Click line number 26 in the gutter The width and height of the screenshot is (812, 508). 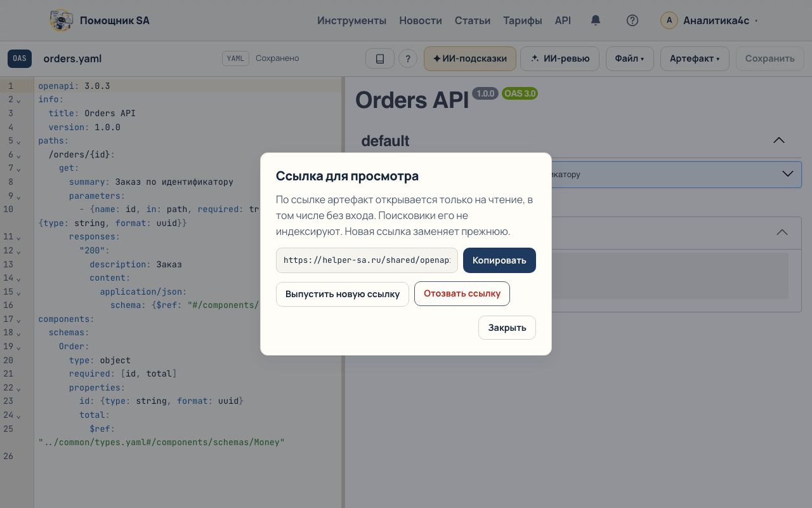click(x=8, y=456)
